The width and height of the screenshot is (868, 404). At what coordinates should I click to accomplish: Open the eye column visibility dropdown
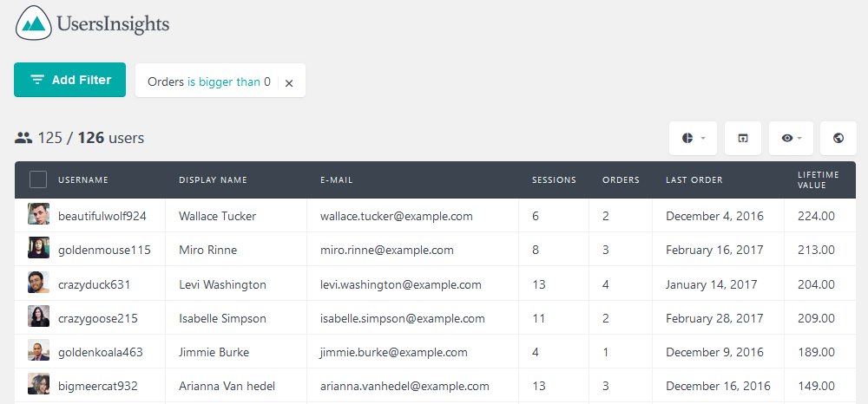pos(791,138)
